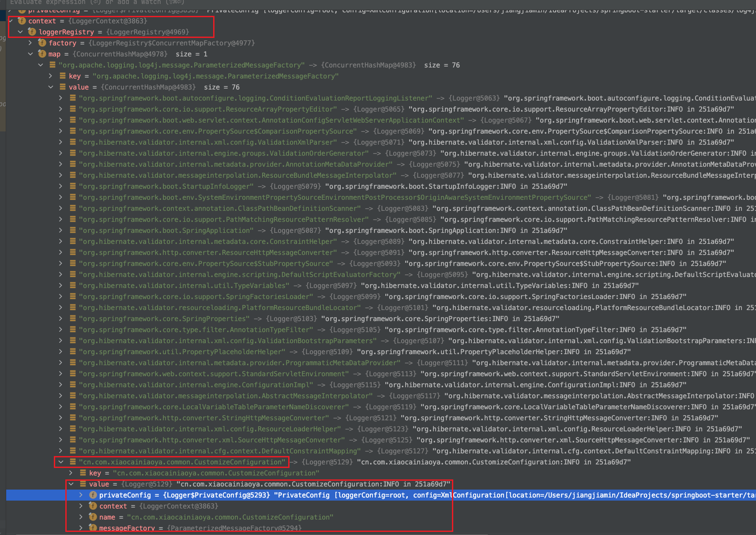Viewport: 756px width, 535px height.
Task: Collapse the value ConcurrentHashMap@4983 size 76 node
Action: [x=50, y=87]
